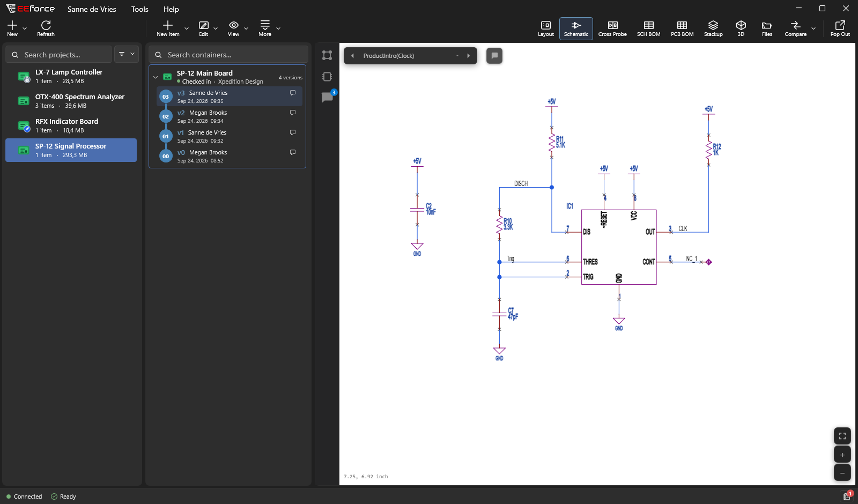
Task: Expand the More dropdown arrow
Action: tap(278, 28)
